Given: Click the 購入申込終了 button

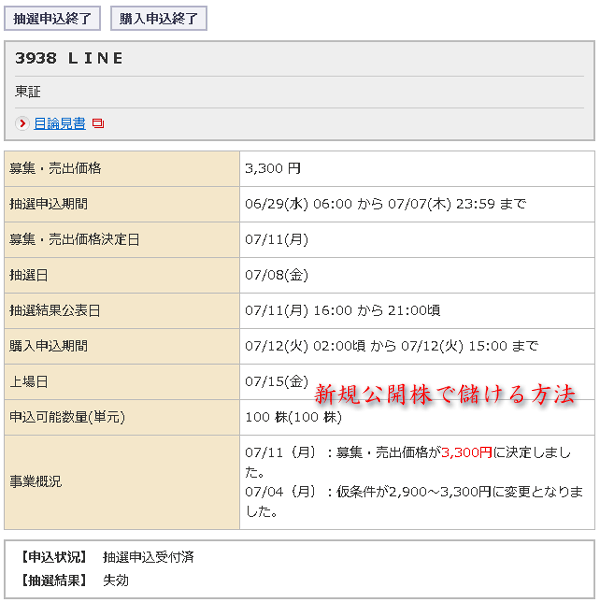Looking at the screenshot, I should tap(159, 18).
